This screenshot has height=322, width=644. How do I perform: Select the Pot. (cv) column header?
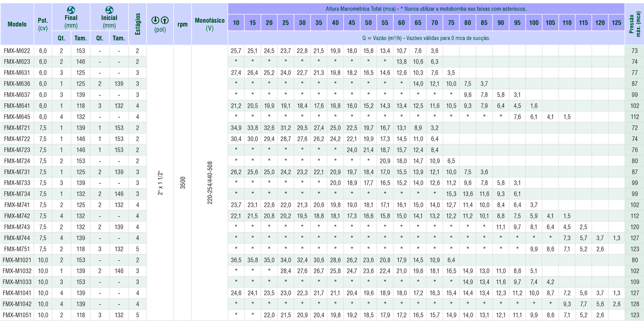pos(43,24)
